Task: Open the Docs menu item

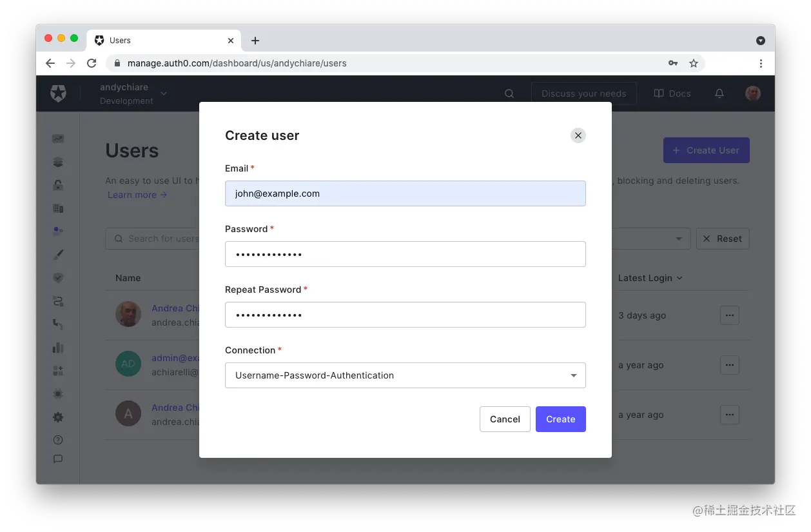Action: pyautogui.click(x=672, y=93)
